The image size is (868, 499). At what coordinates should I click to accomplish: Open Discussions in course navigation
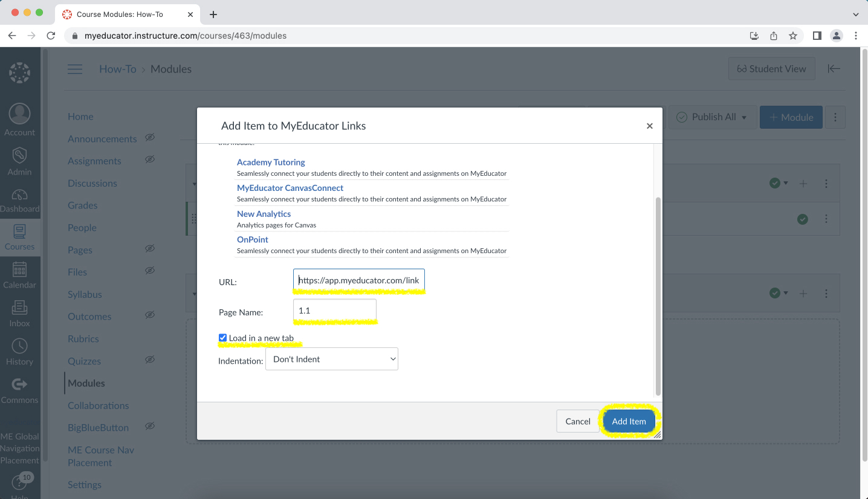(x=92, y=183)
